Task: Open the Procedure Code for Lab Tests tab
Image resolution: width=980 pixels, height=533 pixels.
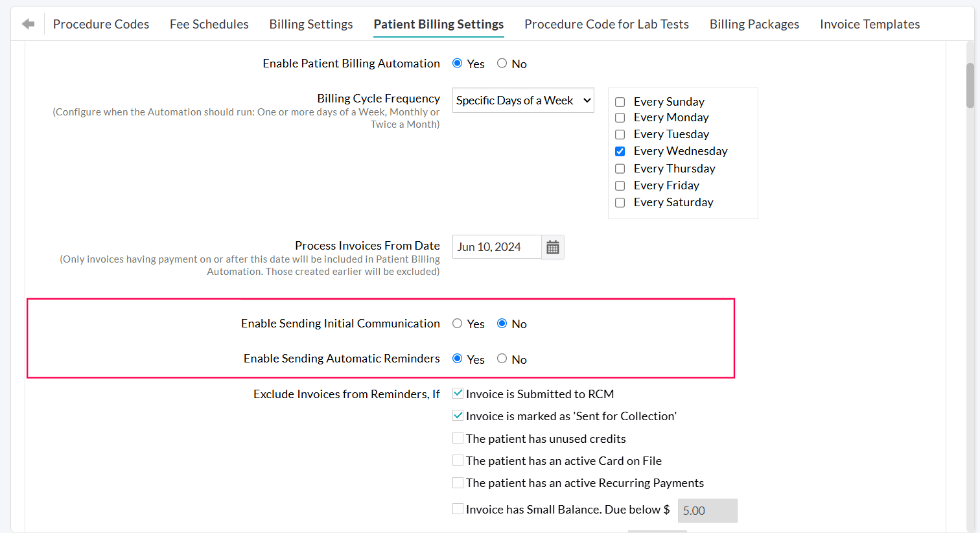Action: 606,24
